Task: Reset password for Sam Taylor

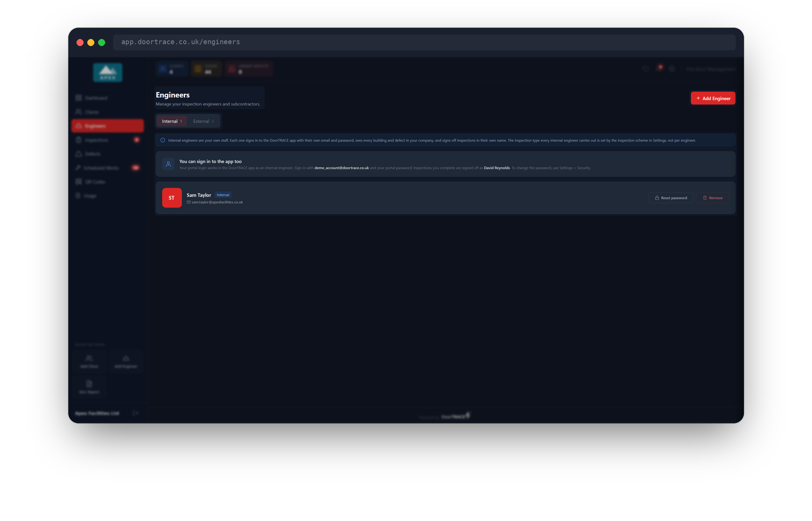Action: click(670, 198)
